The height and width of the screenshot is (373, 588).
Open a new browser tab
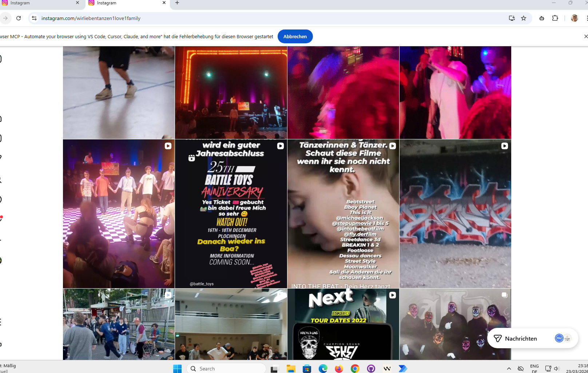click(x=177, y=3)
